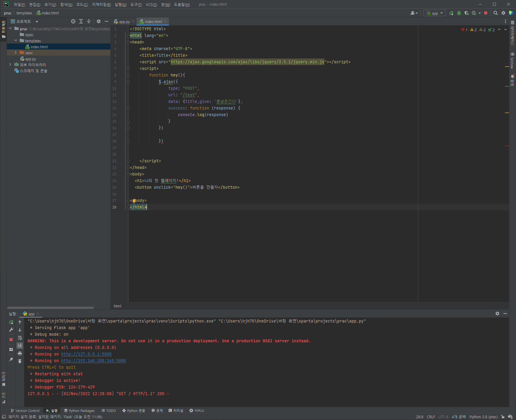The width and height of the screenshot is (516, 420).
Task: Rerun the app with the top toolbar button
Action: tap(451, 13)
